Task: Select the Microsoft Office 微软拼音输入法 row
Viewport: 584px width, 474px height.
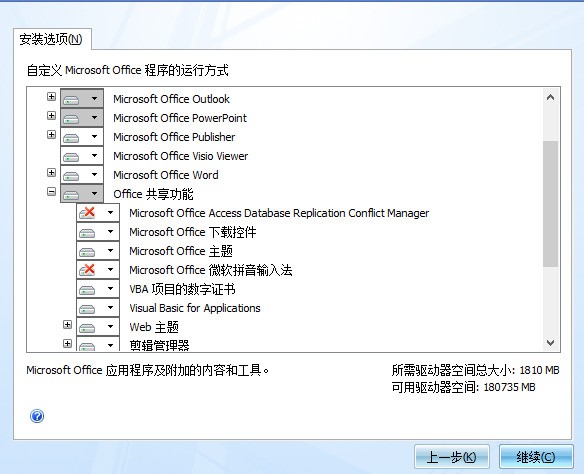Action: click(211, 270)
